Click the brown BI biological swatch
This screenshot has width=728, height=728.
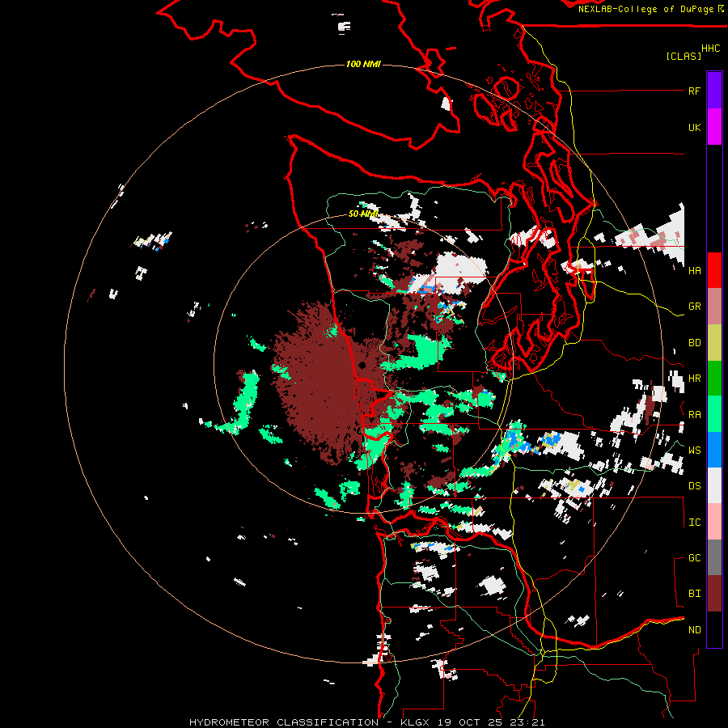tap(714, 594)
